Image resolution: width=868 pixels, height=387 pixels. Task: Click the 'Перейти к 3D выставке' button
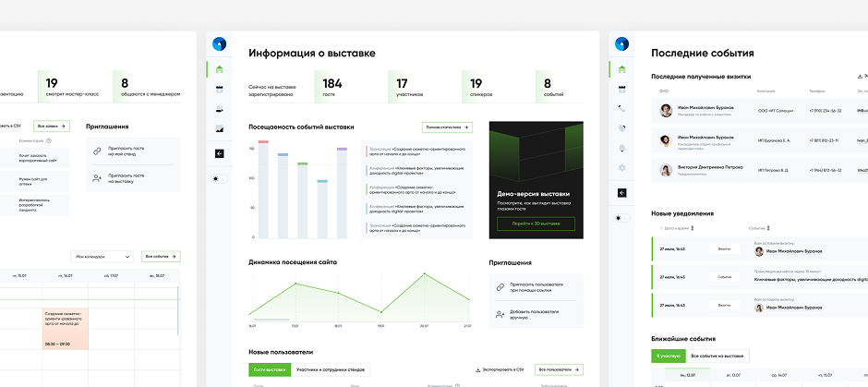tap(531, 224)
